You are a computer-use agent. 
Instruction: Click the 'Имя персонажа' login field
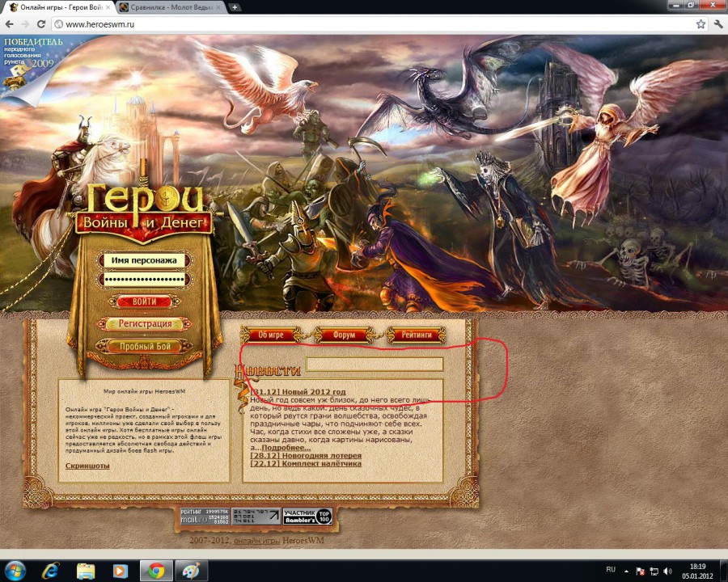[x=144, y=260]
